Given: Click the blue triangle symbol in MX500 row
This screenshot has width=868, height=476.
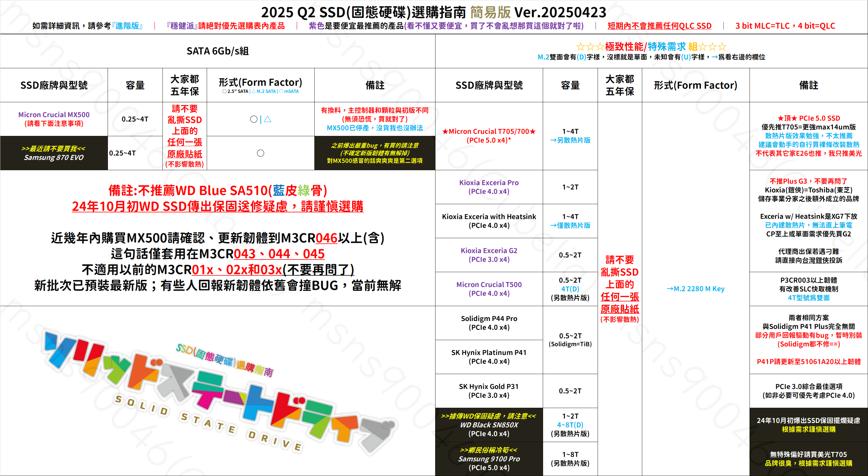Looking at the screenshot, I should (267, 119).
